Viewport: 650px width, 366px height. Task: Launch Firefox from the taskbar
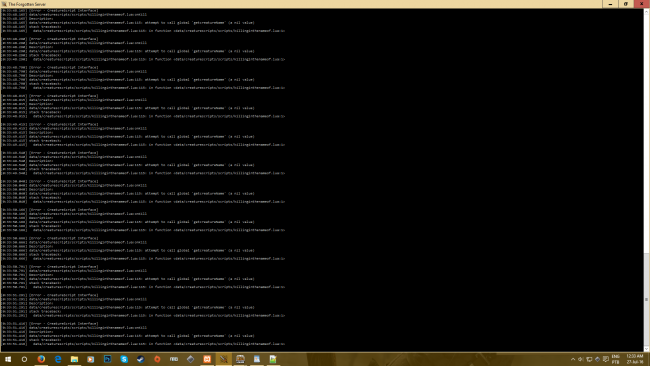[x=41, y=359]
